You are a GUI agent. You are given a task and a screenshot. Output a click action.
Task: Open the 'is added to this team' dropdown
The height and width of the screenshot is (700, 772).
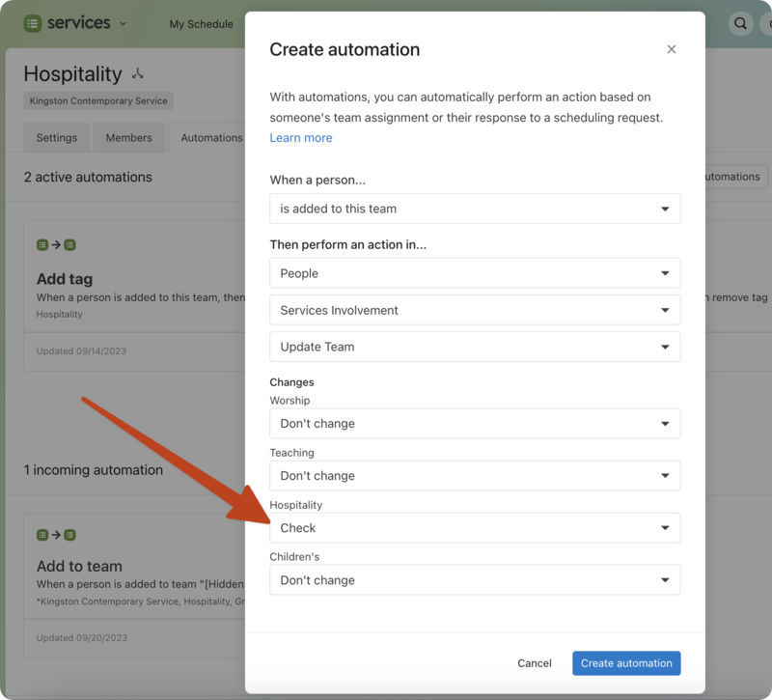(474, 209)
